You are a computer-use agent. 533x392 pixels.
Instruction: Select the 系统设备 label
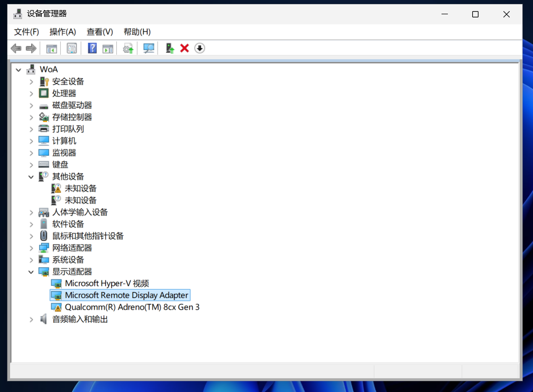pyautogui.click(x=68, y=259)
